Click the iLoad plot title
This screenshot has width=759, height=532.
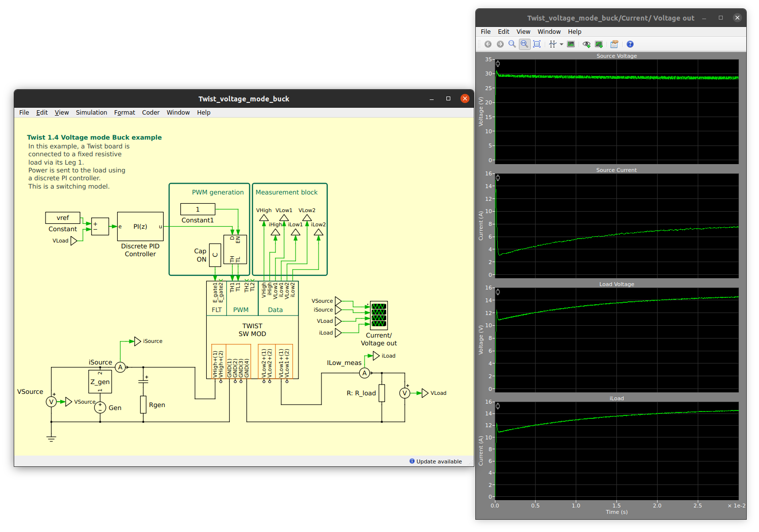(616, 398)
